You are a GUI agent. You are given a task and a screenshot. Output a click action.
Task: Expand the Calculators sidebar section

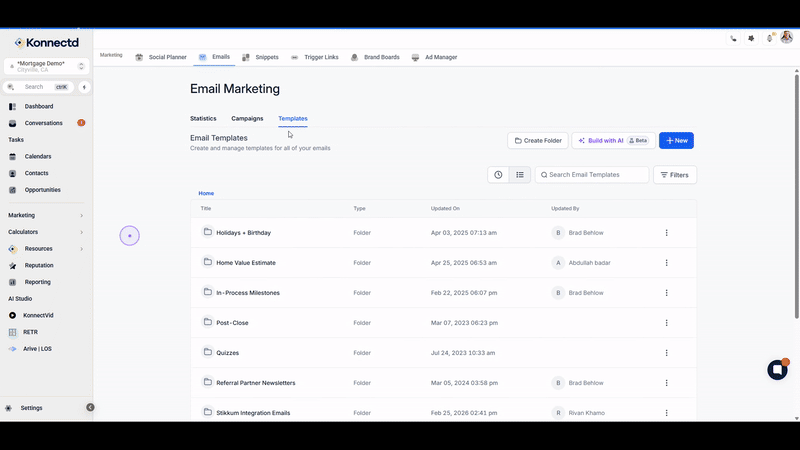point(45,232)
